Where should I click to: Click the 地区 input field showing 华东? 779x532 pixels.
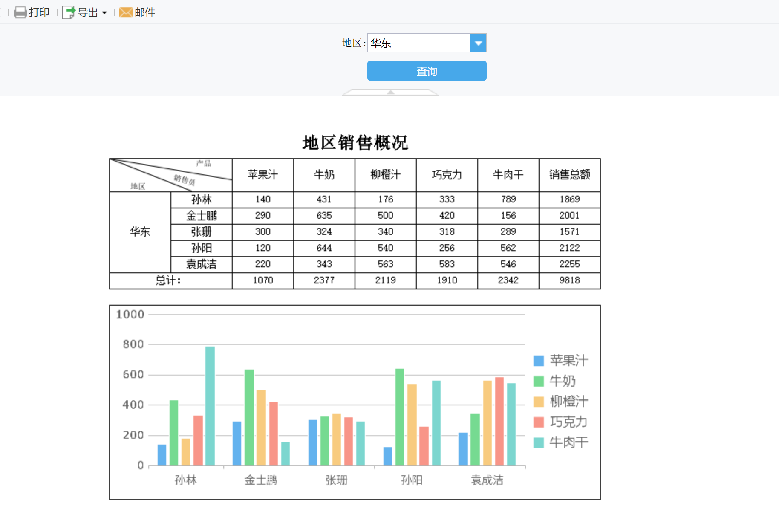(419, 43)
